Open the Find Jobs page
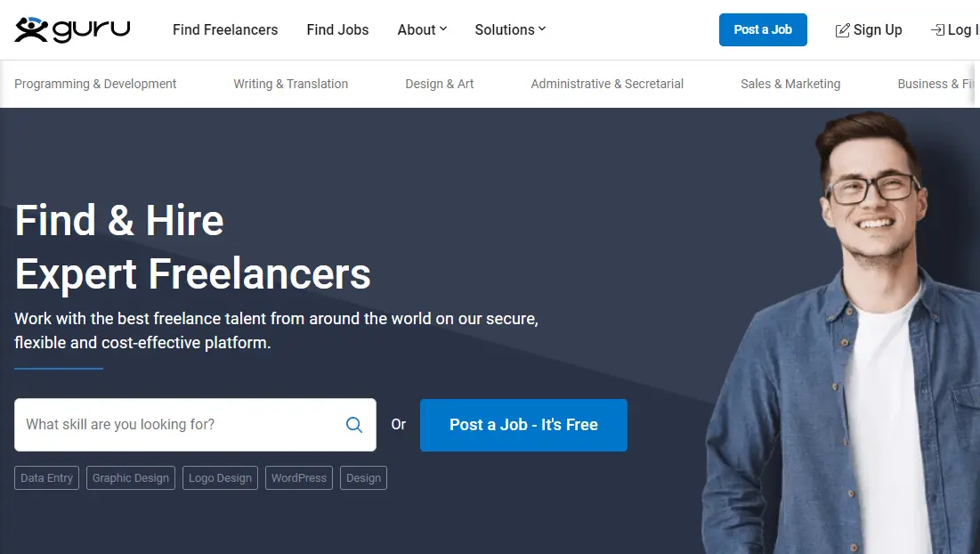This screenshot has width=980, height=554. (x=337, y=29)
